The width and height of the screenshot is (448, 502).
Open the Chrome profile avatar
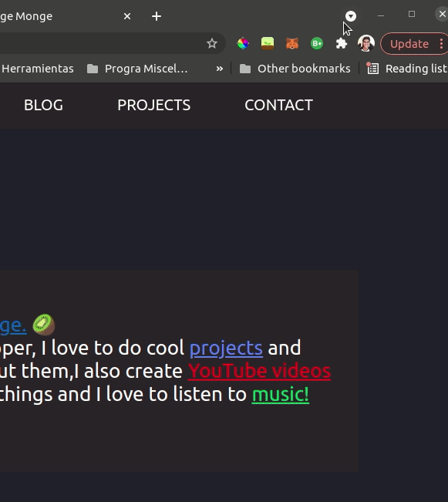click(366, 43)
